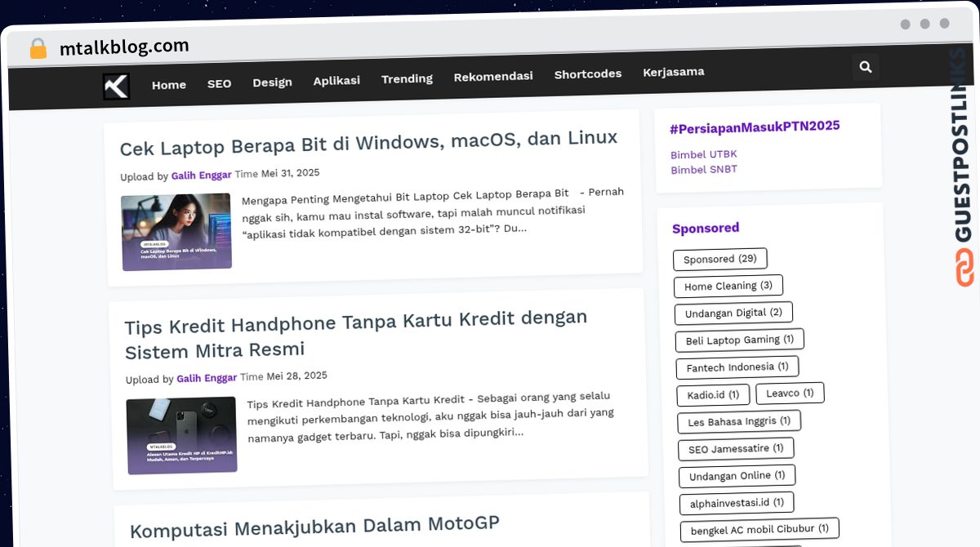Select the Undangan Online tag

(x=737, y=476)
